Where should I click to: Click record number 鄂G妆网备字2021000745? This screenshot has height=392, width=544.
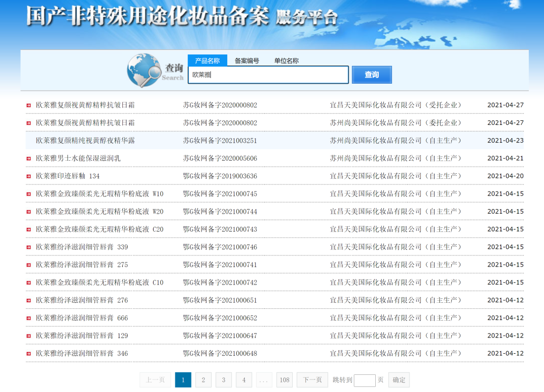pos(220,194)
